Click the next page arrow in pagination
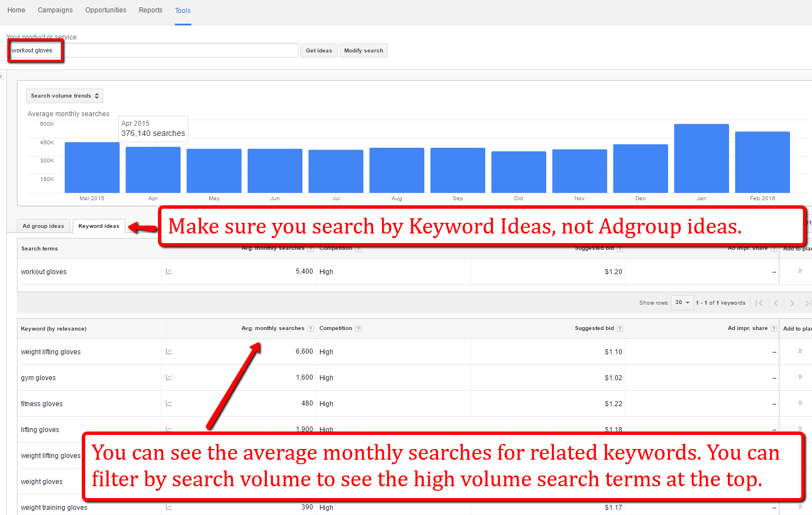Screen dimensions: 812x515 792,302
